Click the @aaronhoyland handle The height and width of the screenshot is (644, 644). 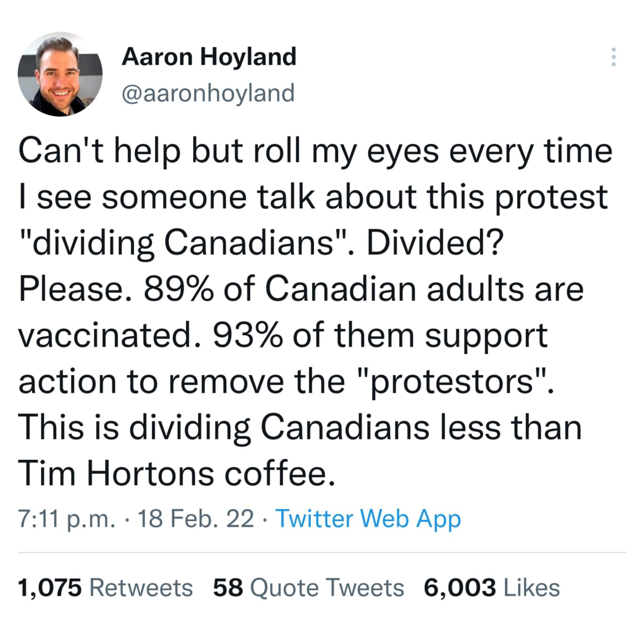click(x=208, y=93)
